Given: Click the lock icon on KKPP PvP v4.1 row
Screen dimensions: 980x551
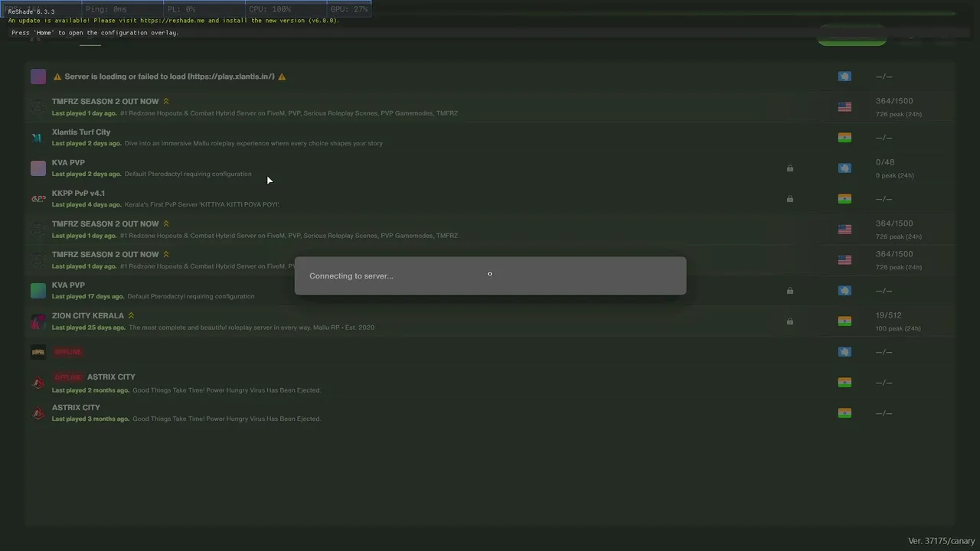Looking at the screenshot, I should pyautogui.click(x=790, y=199).
